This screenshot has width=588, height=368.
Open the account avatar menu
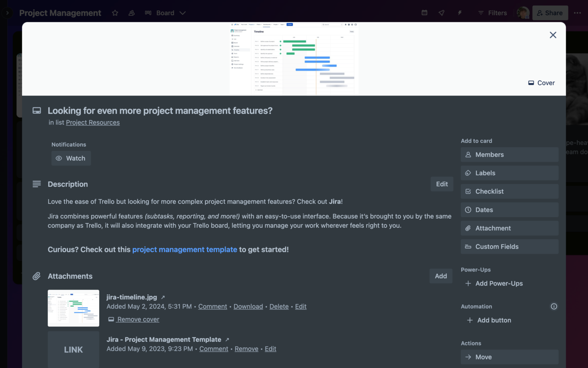click(522, 13)
